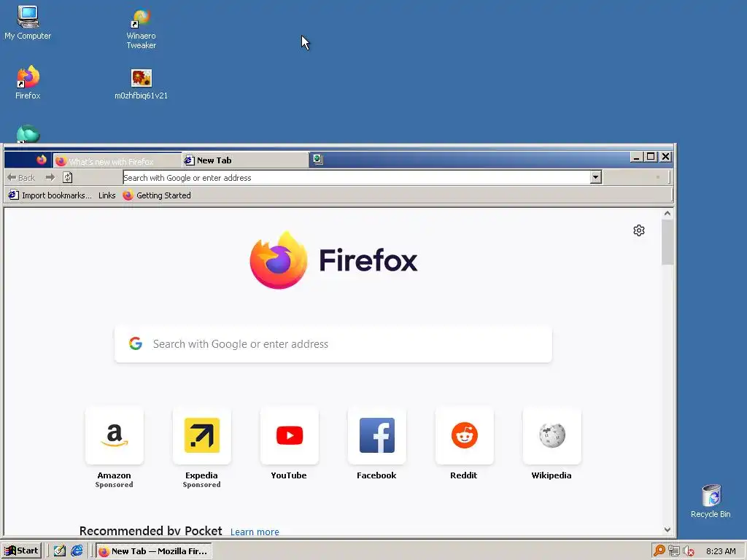Click the muted volume tray icon

tap(688, 551)
